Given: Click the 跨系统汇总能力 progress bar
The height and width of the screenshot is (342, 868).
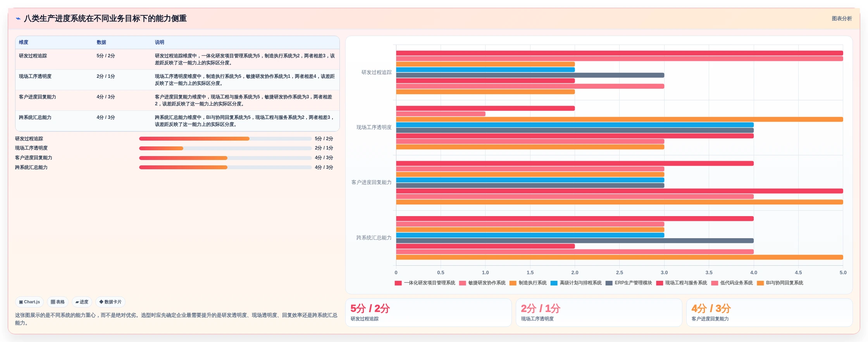Looking at the screenshot, I should pos(225,167).
